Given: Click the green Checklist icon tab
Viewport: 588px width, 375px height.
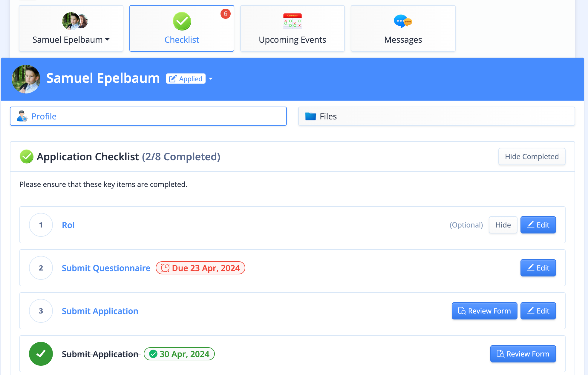Looking at the screenshot, I should [181, 22].
